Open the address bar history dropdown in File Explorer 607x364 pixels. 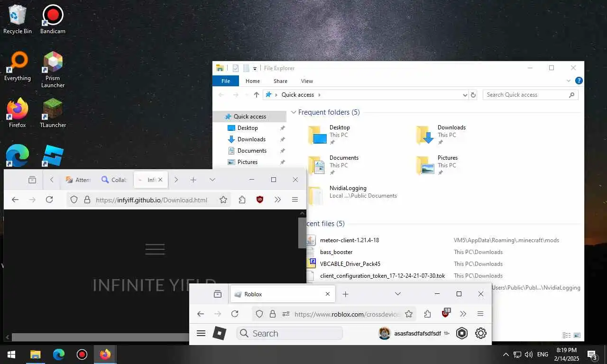point(465,95)
